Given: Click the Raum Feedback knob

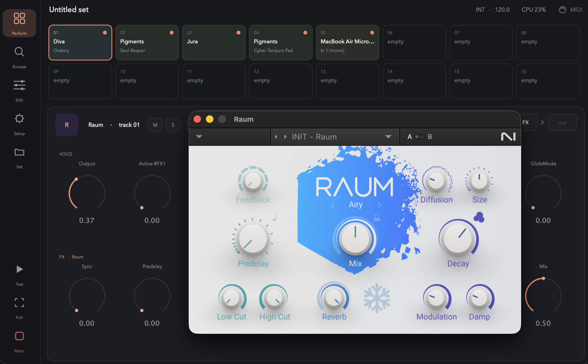Looking at the screenshot, I should [x=253, y=181].
